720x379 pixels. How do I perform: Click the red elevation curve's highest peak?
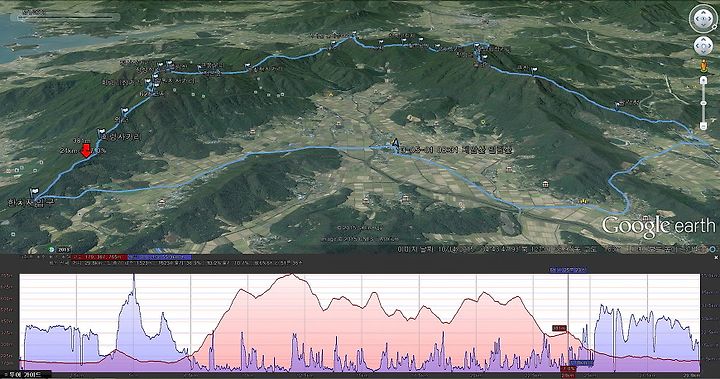(291, 275)
